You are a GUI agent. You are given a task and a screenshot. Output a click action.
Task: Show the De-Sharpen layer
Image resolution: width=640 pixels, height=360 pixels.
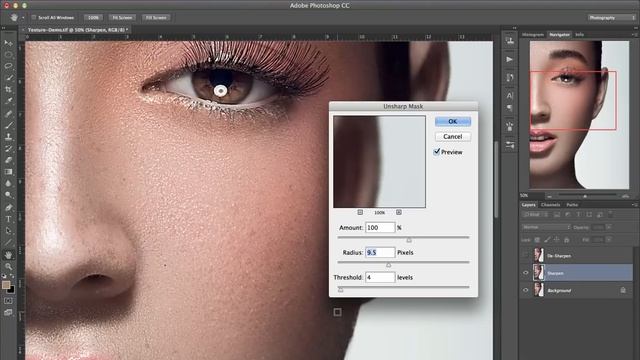tap(526, 256)
